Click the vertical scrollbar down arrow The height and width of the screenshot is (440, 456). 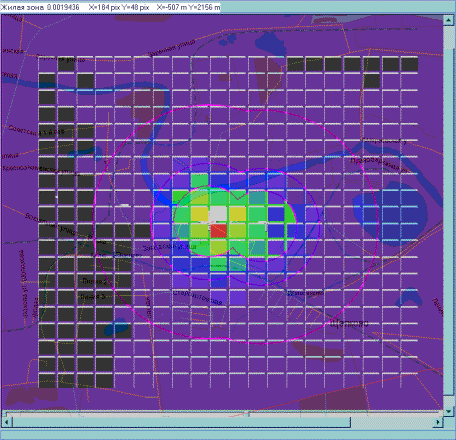(x=448, y=411)
